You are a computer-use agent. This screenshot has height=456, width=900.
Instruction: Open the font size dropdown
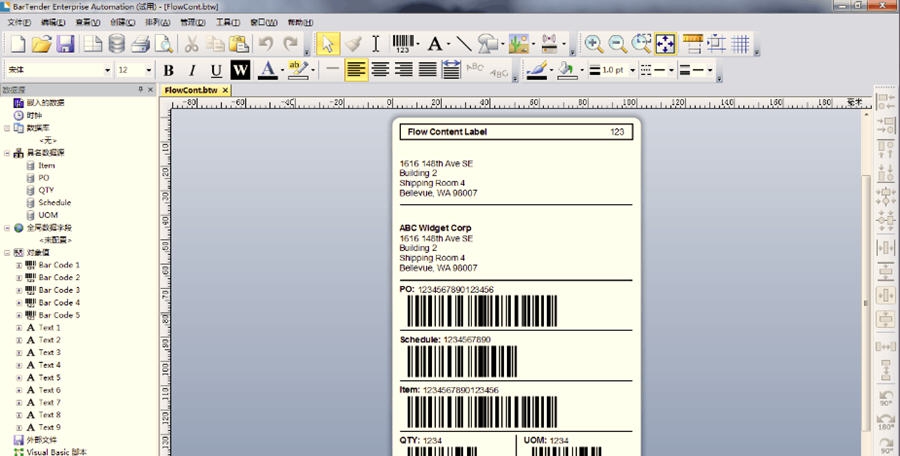pyautogui.click(x=149, y=70)
